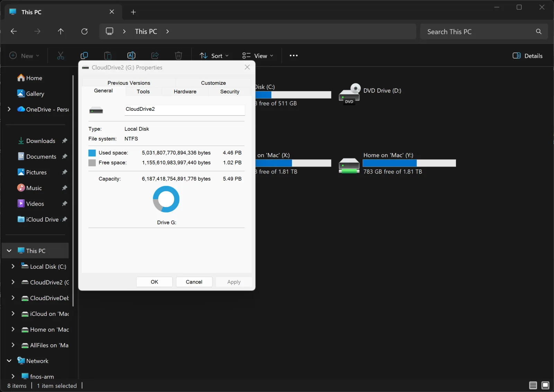Click the Search This PC box
Image resolution: width=554 pixels, height=392 pixels.
pos(484,32)
